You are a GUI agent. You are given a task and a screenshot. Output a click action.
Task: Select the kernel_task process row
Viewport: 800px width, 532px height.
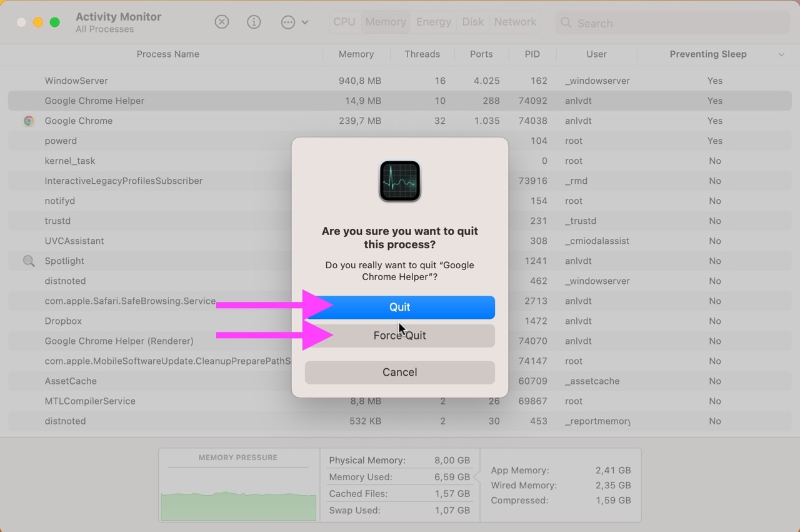click(400, 161)
